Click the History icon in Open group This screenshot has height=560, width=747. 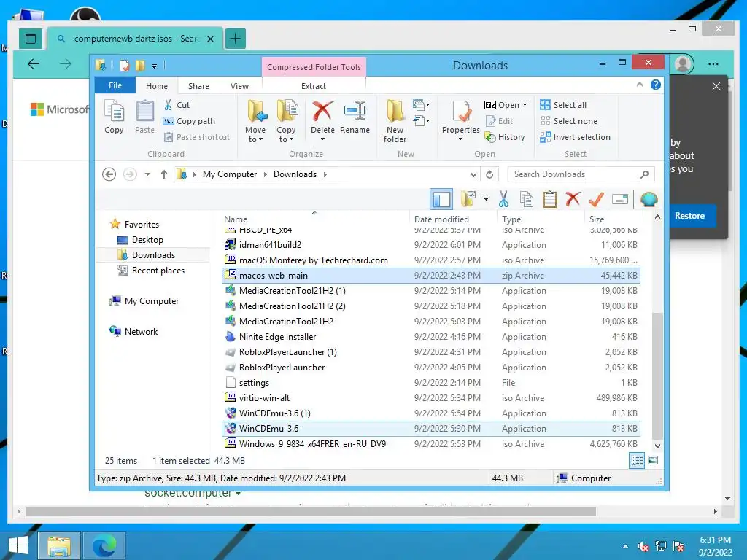click(x=505, y=137)
